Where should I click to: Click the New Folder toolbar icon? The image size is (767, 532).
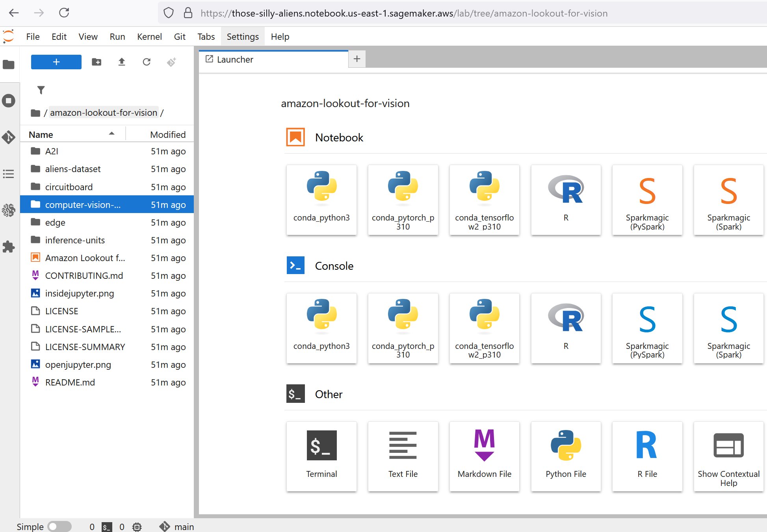(97, 62)
